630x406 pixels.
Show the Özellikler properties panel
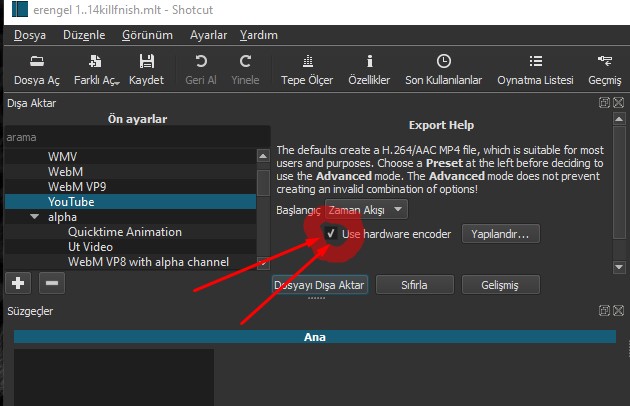369,70
